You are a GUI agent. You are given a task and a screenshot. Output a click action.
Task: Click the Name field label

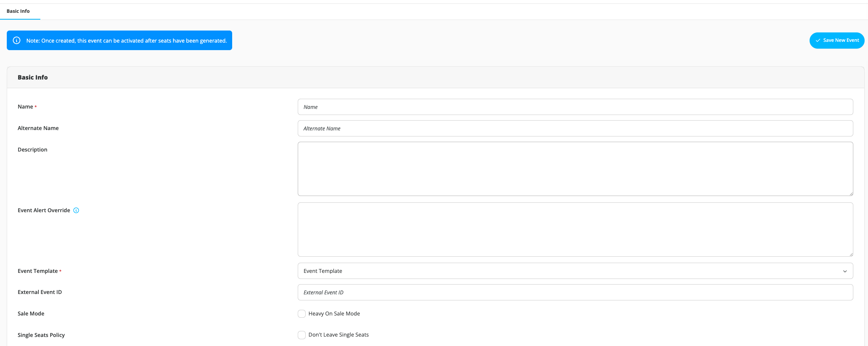tap(25, 107)
